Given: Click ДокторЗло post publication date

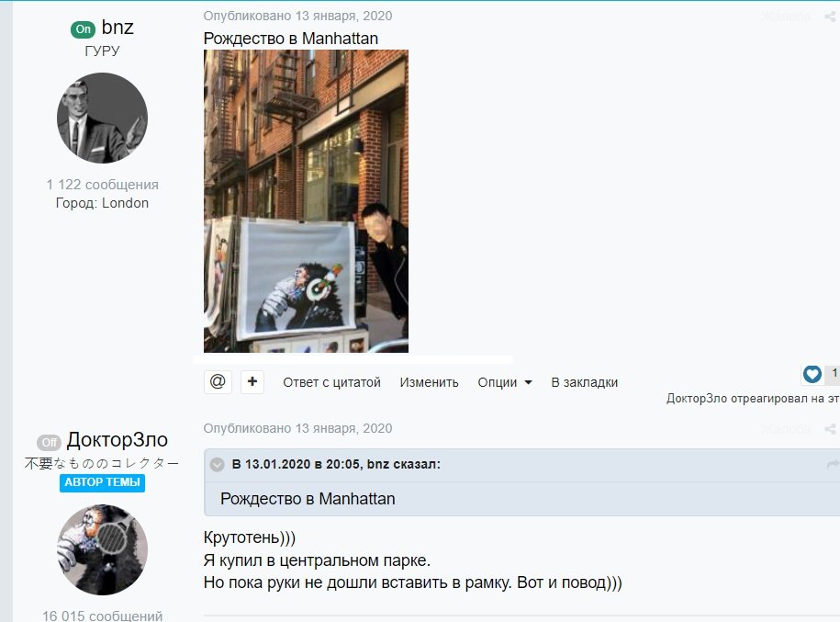Looking at the screenshot, I should pyautogui.click(x=297, y=428).
